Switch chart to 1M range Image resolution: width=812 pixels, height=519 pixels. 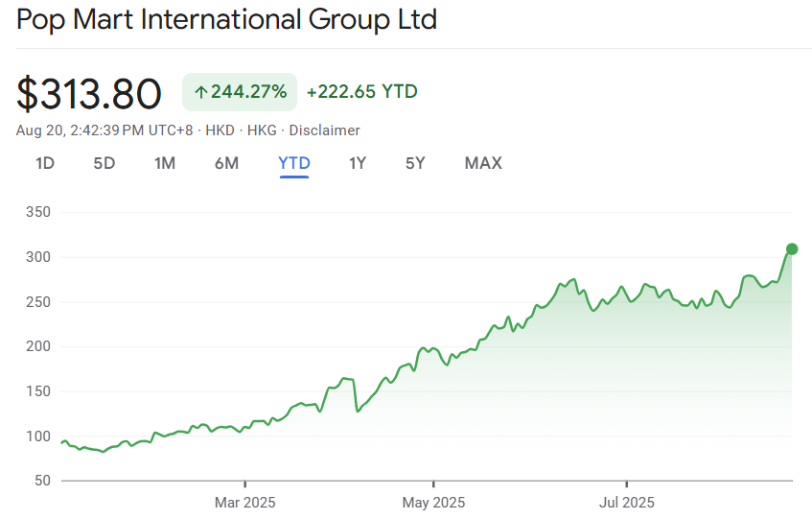point(165,163)
